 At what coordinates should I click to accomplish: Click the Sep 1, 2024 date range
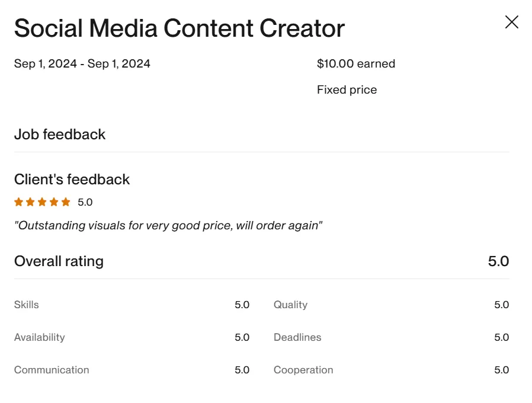(82, 63)
